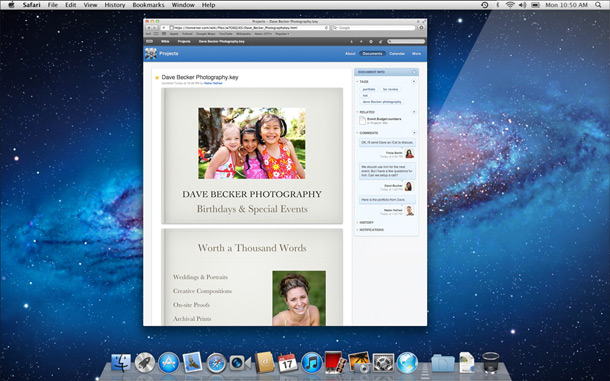
Task: Click the Projects breadcrumb in dark toolbar
Action: (184, 41)
